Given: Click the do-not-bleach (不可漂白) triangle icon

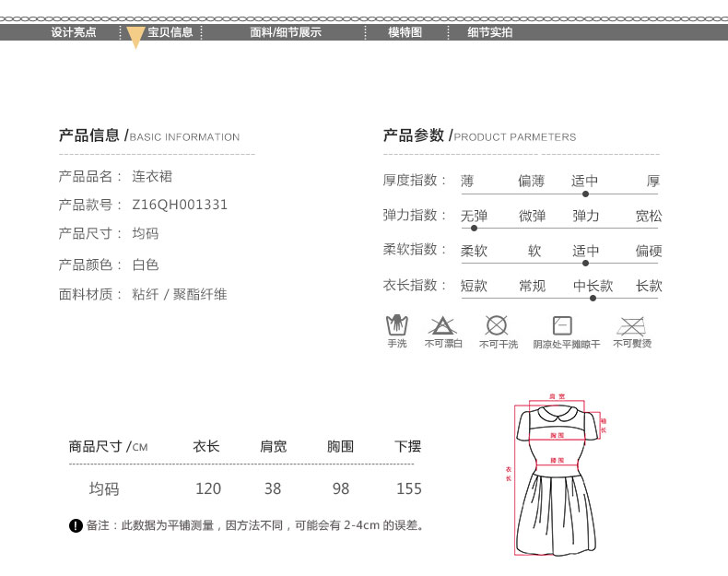Looking at the screenshot, I should click(442, 325).
